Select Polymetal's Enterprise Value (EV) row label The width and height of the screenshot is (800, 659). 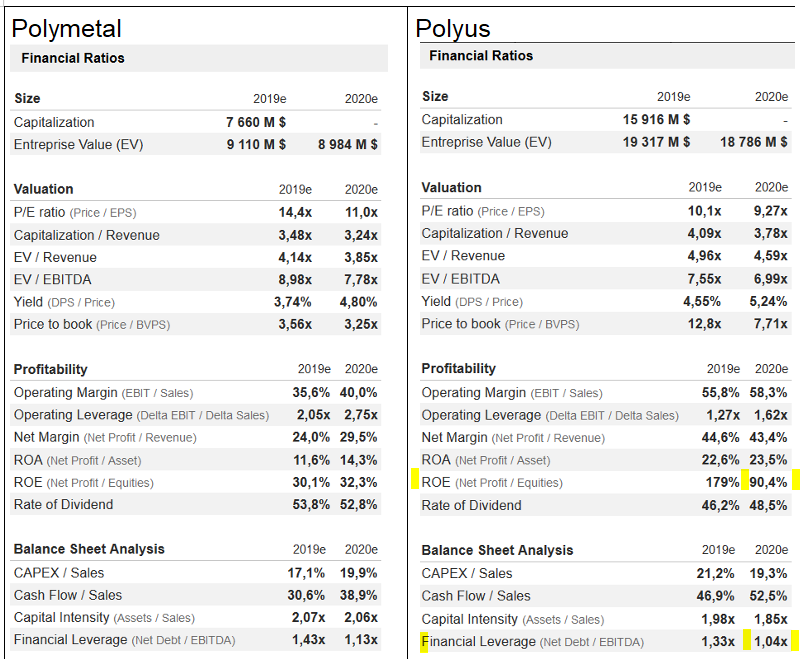[78, 144]
